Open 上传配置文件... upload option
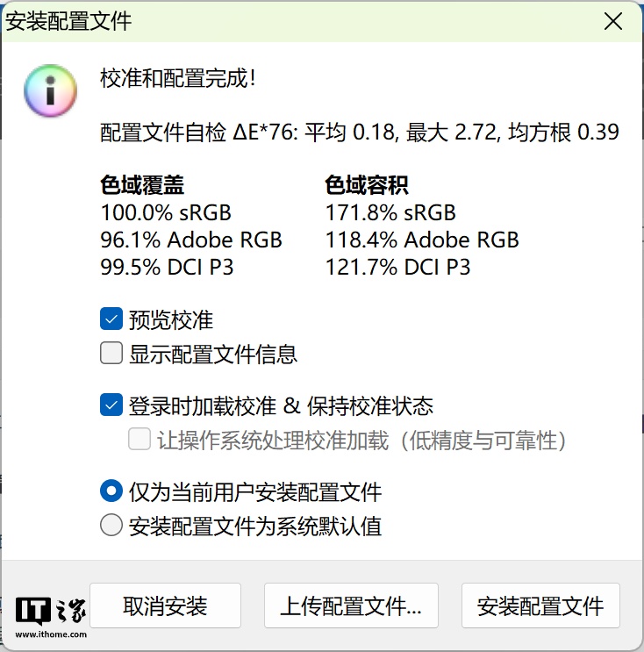The image size is (644, 652). pos(351,605)
